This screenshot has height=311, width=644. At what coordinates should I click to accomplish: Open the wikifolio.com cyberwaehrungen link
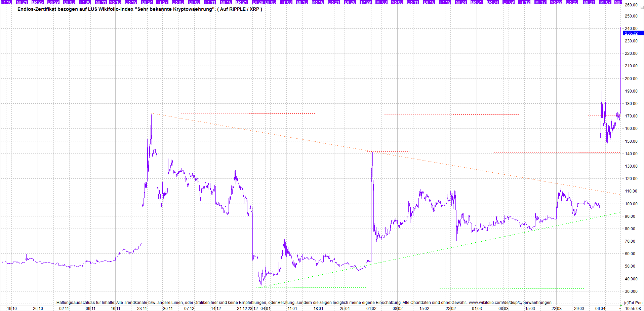(510, 303)
